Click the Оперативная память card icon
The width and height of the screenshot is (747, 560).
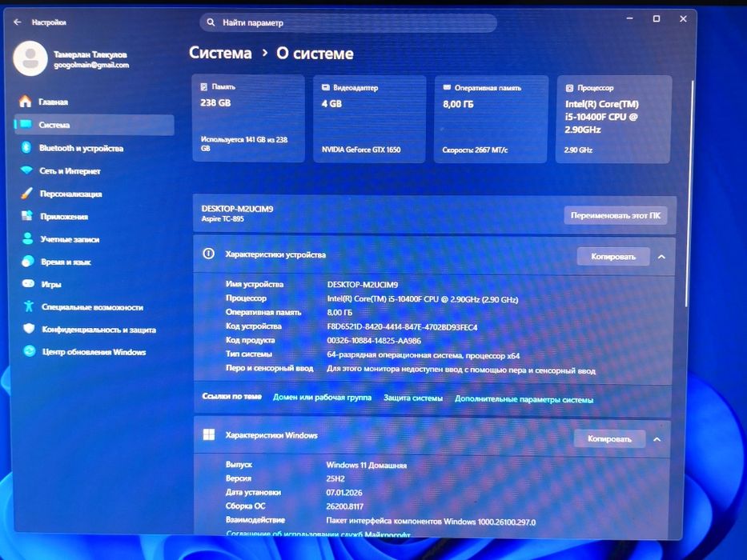point(447,88)
